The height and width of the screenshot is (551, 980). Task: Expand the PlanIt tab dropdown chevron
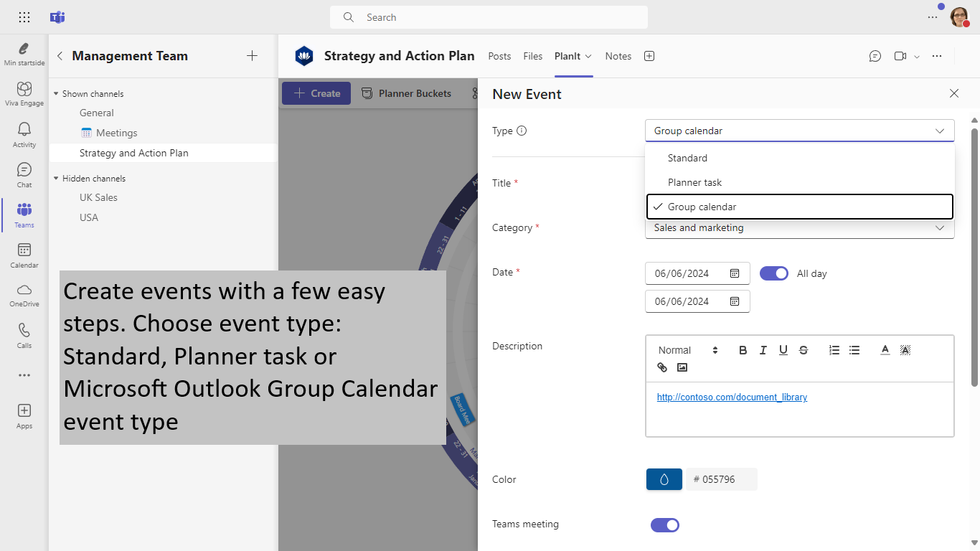(x=589, y=56)
